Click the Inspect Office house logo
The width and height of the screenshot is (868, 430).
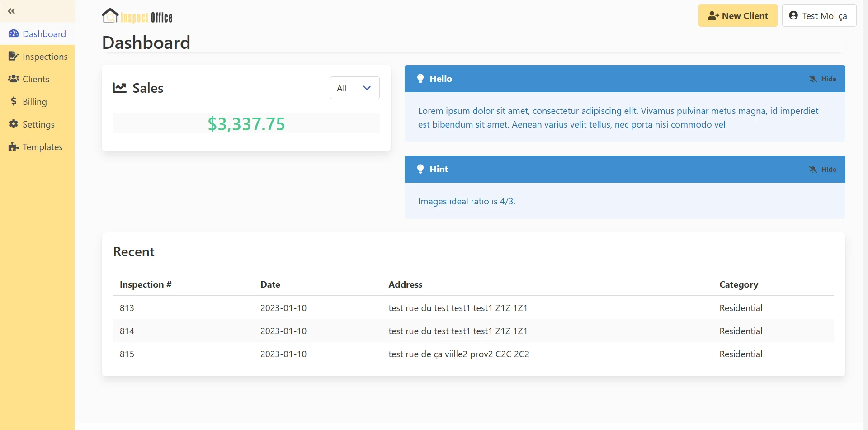point(110,16)
